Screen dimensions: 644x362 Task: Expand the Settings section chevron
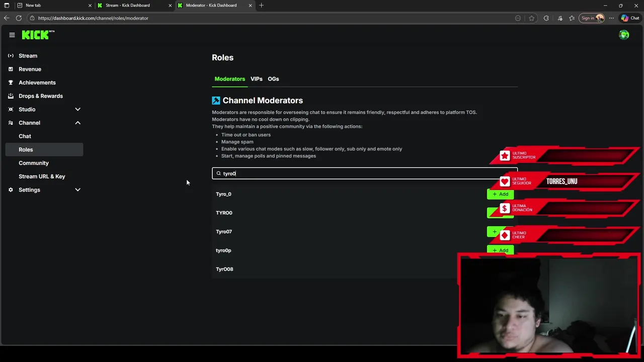(77, 190)
